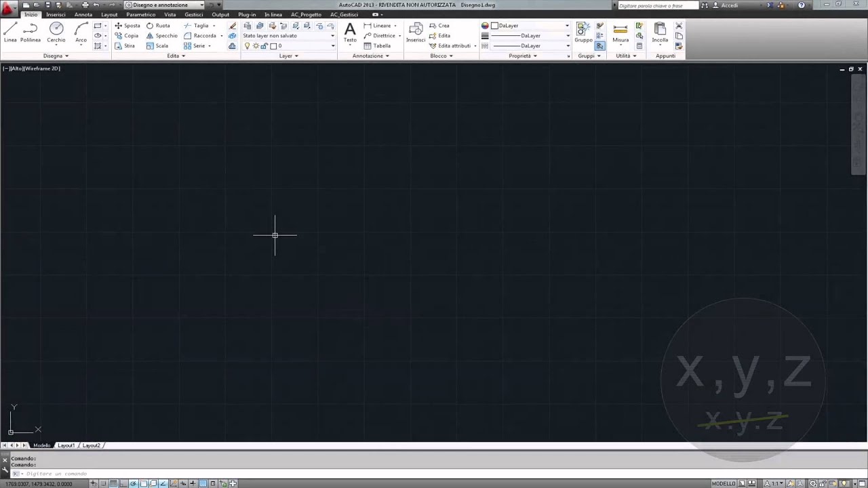Expand the Disegna panel
The image size is (868, 488).
(56, 56)
